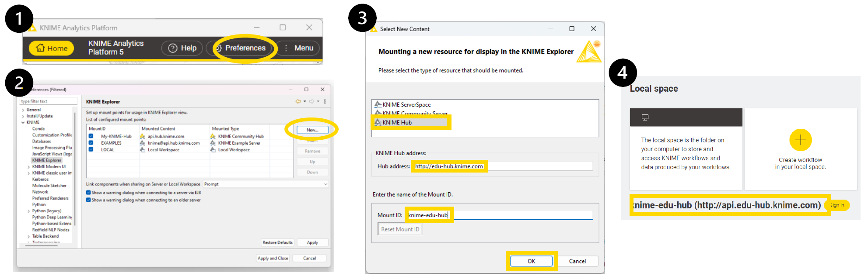Click the Reset Mount ID button

point(400,229)
